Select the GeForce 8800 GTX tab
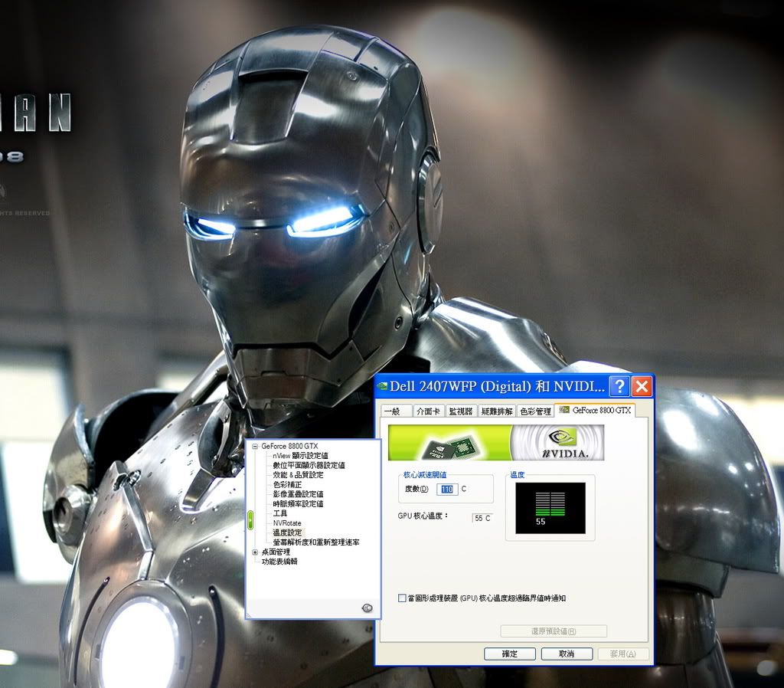784x688 pixels. point(595,411)
